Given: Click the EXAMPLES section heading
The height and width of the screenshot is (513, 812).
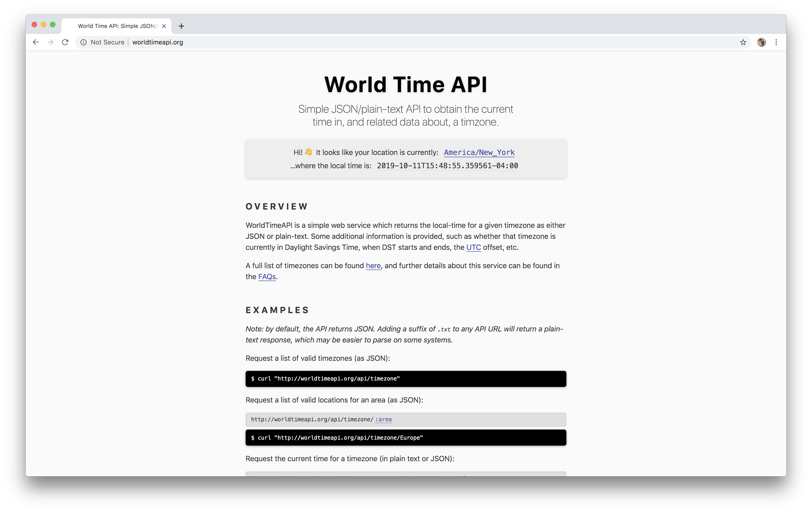Looking at the screenshot, I should pyautogui.click(x=277, y=310).
